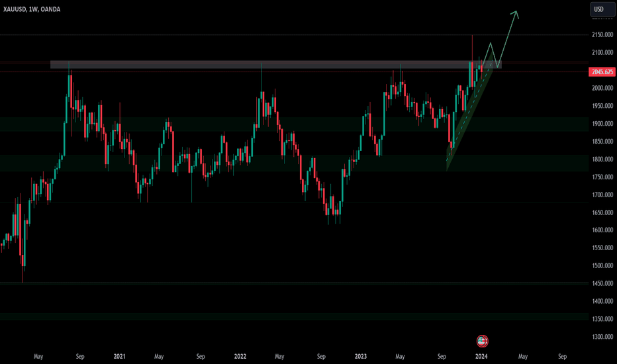The height and width of the screenshot is (364, 617).
Task: Click the 2021 label on the time axis
Action: 120,356
